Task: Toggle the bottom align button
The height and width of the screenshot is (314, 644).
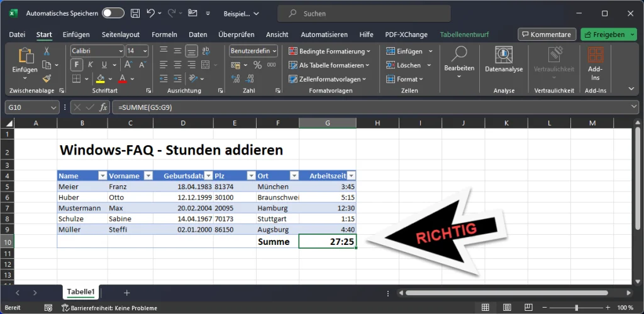Action: tap(191, 51)
